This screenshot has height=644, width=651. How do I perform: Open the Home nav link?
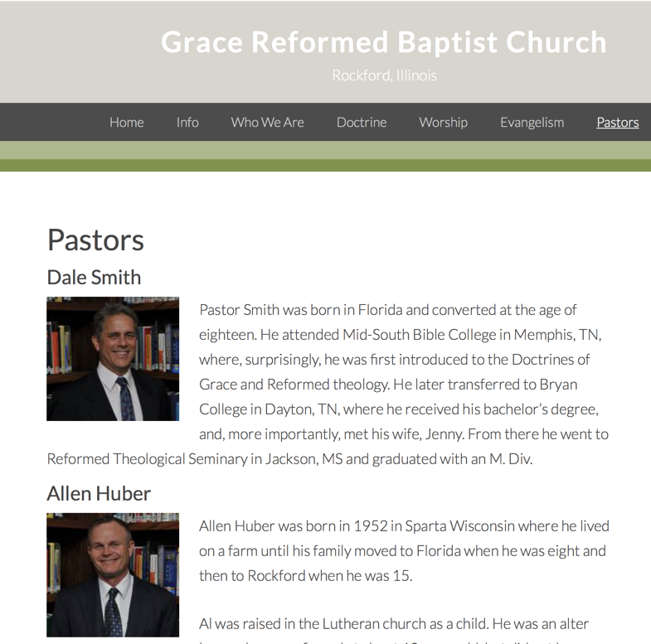[x=126, y=123]
